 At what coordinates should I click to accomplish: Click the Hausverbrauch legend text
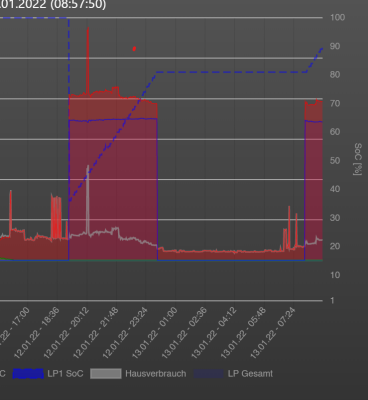click(156, 374)
